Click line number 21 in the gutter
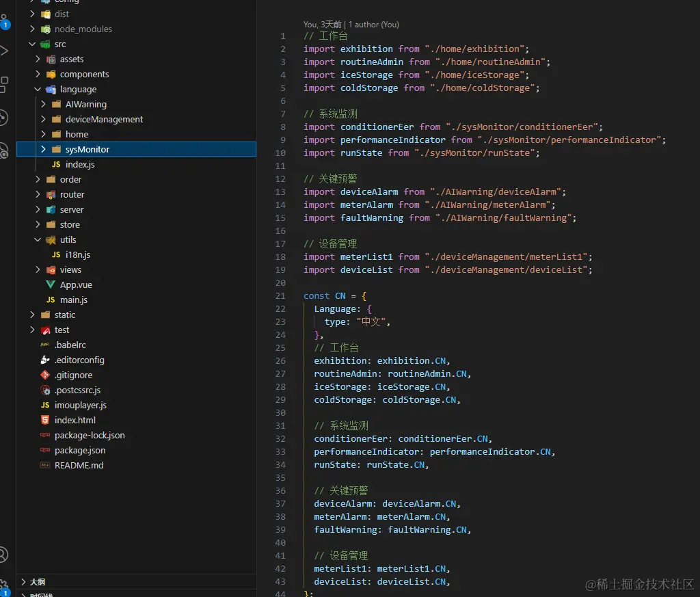 coord(280,295)
